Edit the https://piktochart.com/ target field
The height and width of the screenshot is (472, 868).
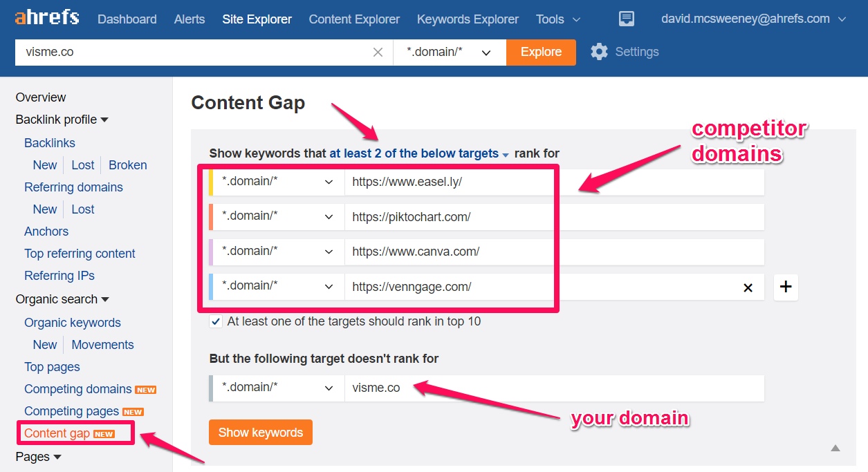point(554,216)
